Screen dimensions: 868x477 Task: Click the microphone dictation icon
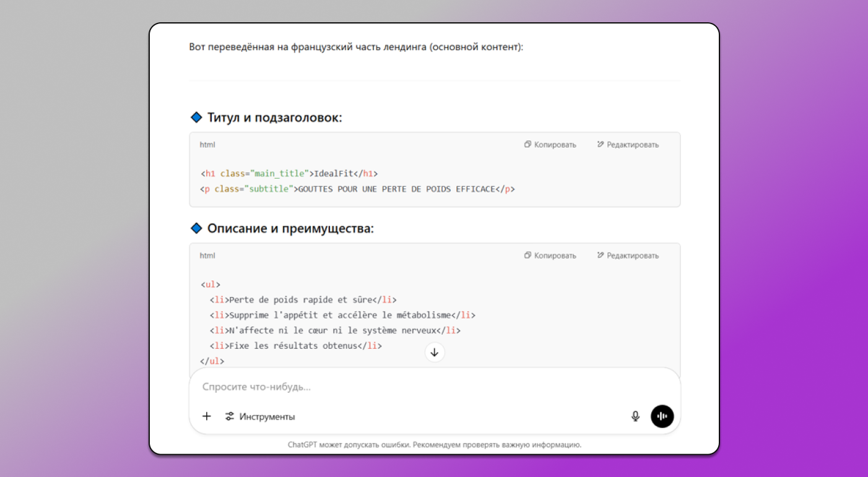point(635,416)
